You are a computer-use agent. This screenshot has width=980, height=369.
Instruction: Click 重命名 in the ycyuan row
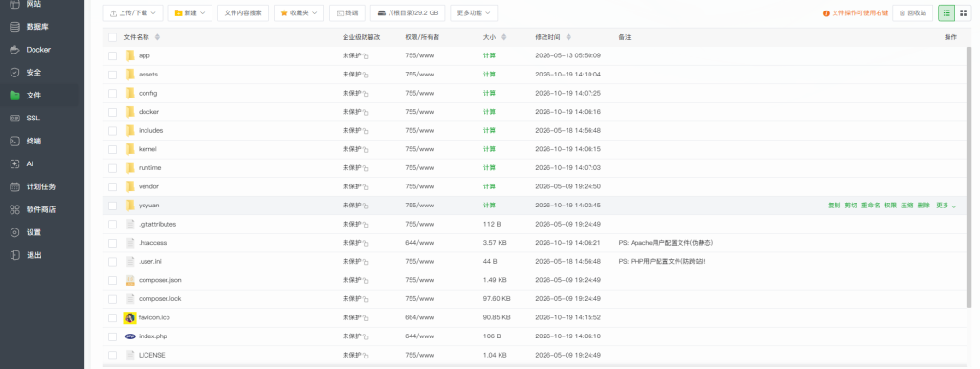tap(871, 206)
